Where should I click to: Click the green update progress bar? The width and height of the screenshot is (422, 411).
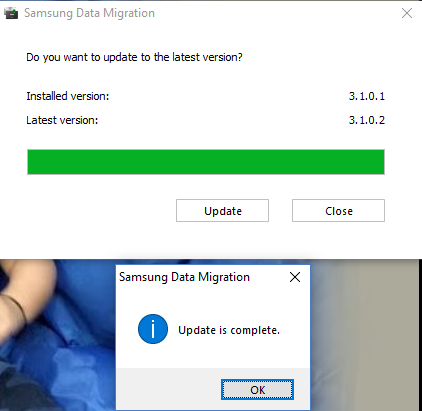point(206,162)
